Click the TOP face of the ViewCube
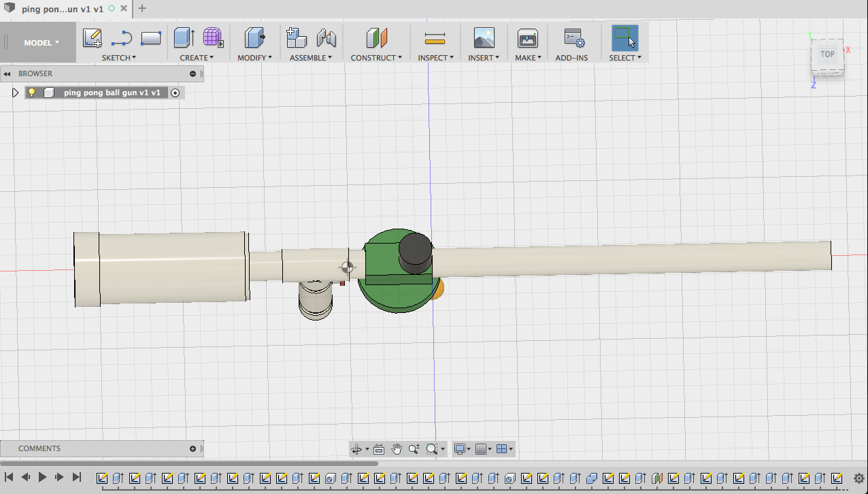The width and height of the screenshot is (868, 494). point(827,54)
